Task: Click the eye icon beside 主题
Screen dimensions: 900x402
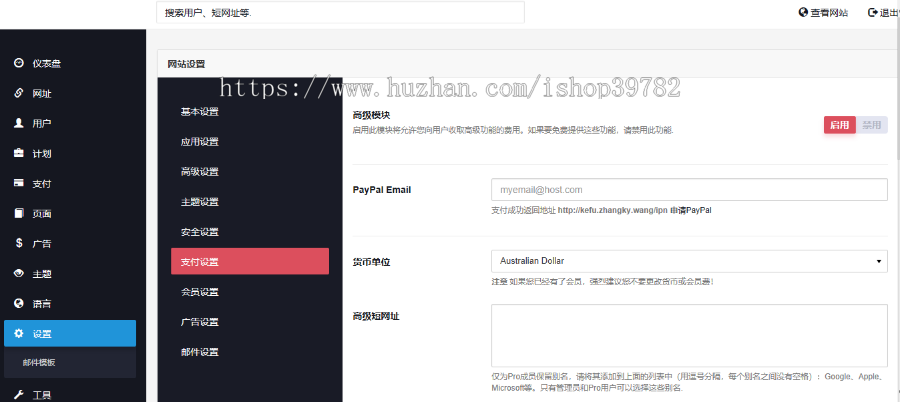Action: tap(18, 273)
